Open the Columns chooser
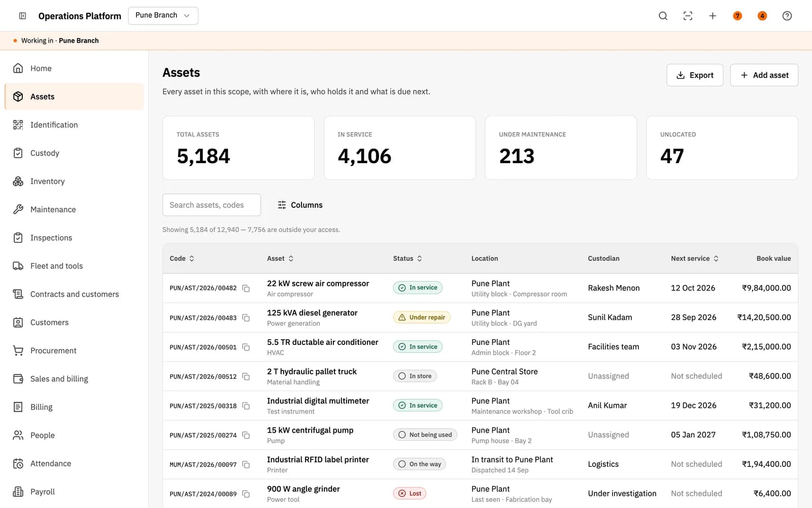 point(300,205)
